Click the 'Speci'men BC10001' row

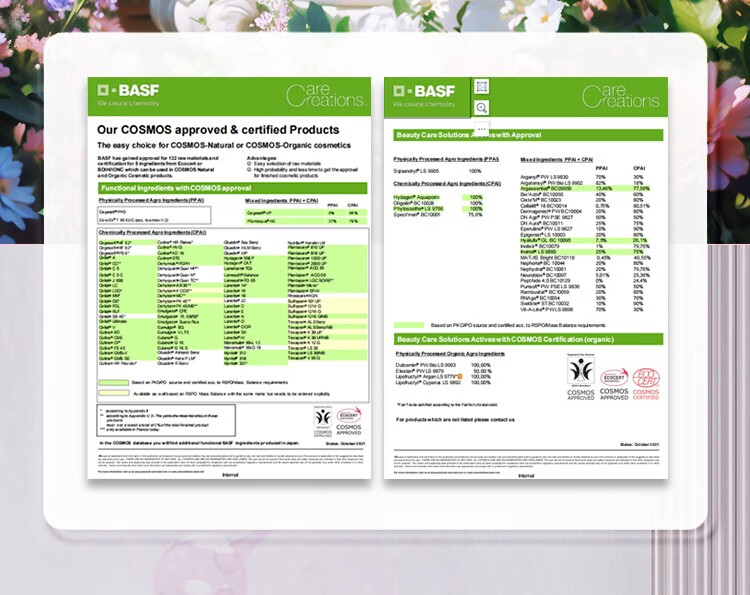tap(438, 214)
